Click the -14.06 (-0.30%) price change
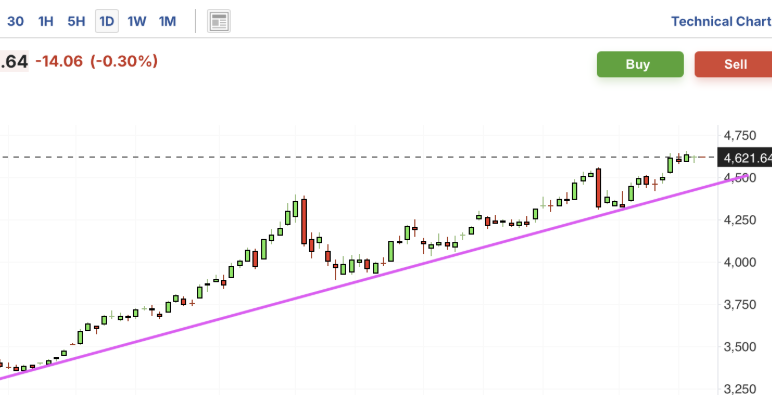The image size is (772, 404). (x=96, y=62)
